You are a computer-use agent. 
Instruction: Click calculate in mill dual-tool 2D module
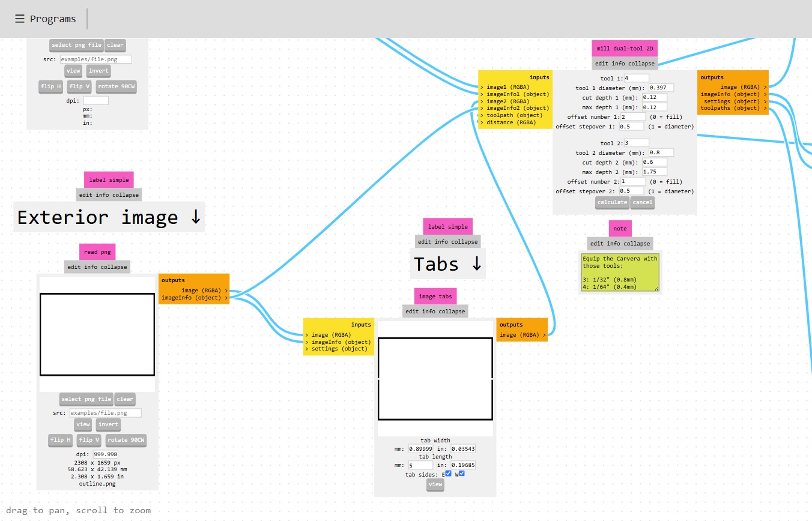pyautogui.click(x=612, y=202)
